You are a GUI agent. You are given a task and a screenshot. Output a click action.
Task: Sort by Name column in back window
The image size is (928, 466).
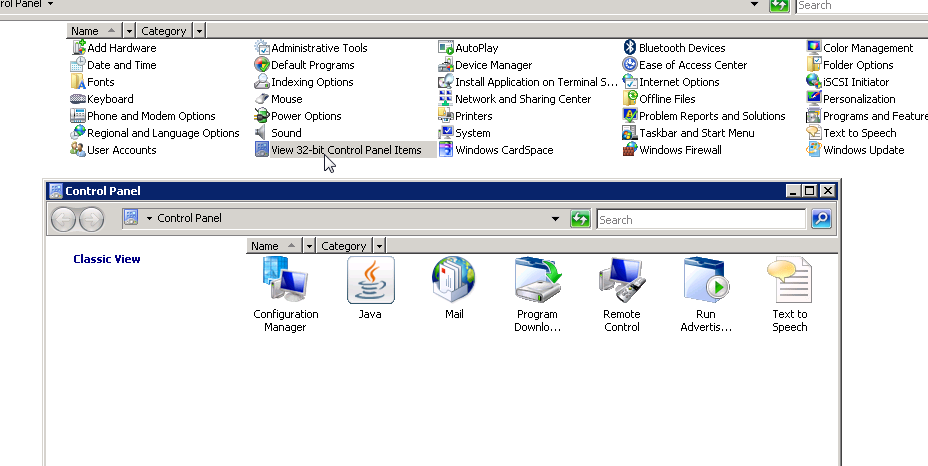point(94,31)
